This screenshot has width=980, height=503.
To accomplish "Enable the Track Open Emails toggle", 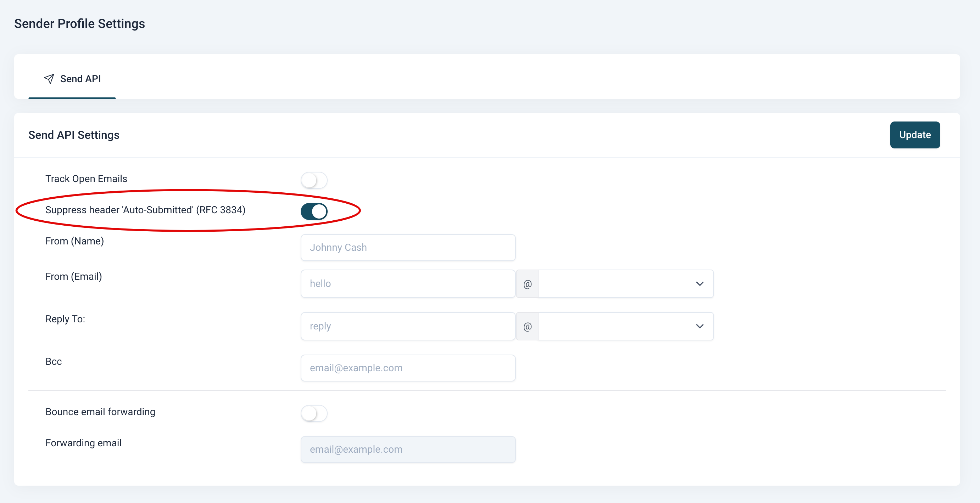I will tap(314, 181).
